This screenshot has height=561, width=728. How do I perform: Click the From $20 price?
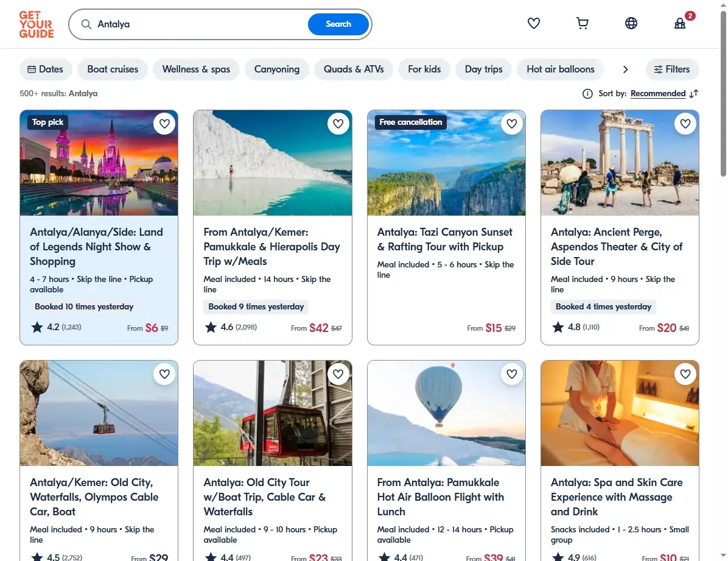pyautogui.click(x=664, y=328)
